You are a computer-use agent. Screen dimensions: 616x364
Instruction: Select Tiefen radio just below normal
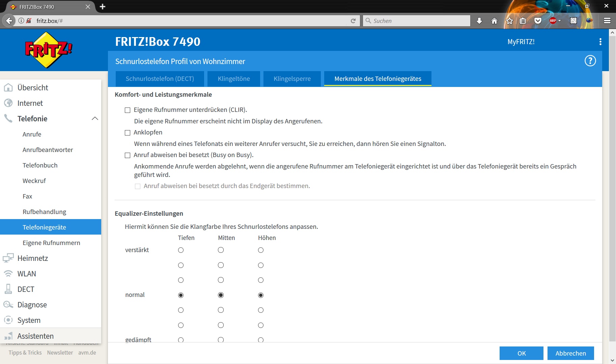click(181, 310)
